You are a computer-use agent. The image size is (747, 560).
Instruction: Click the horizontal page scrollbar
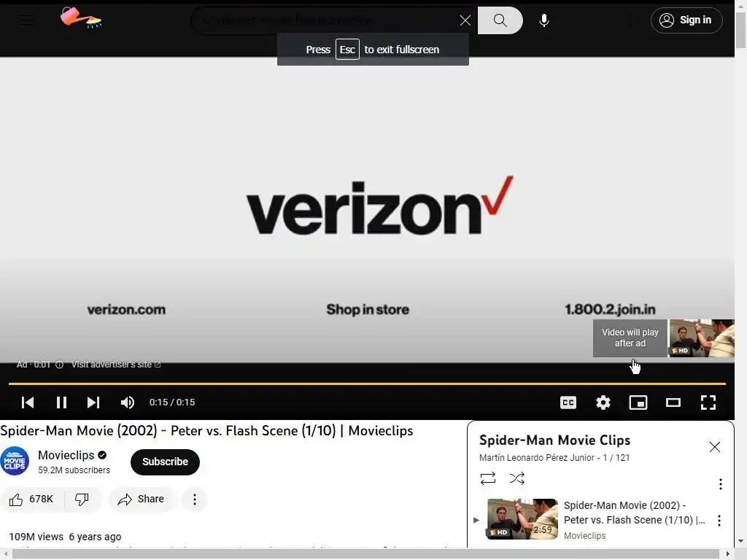click(366, 554)
